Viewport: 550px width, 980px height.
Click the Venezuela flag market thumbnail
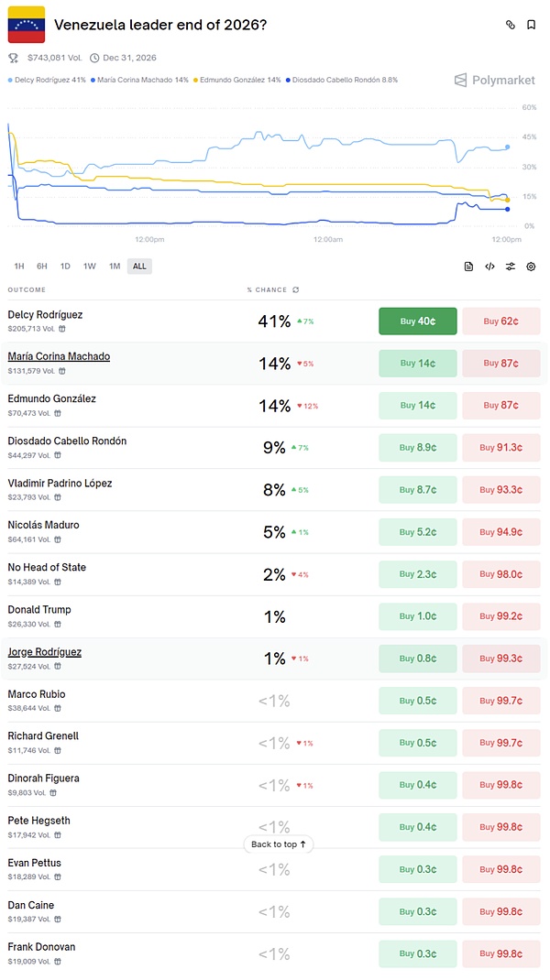27,25
